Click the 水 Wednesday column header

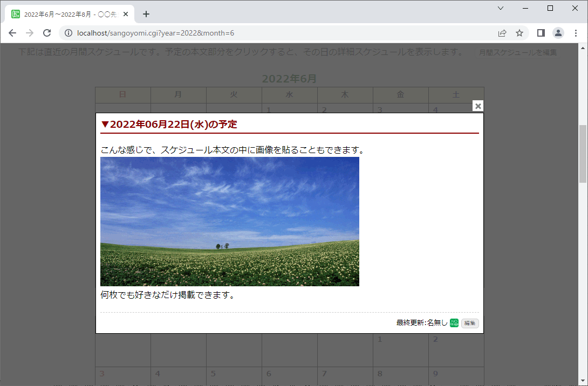point(289,95)
